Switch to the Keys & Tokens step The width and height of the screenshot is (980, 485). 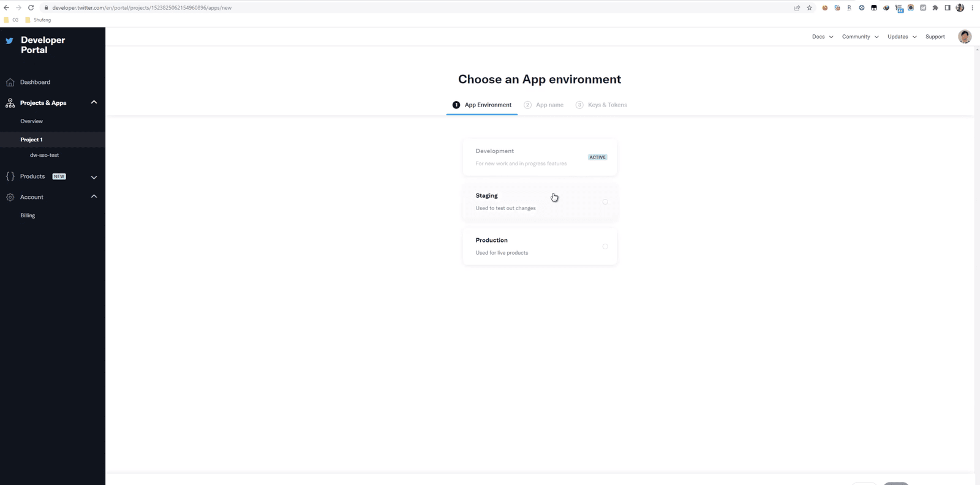pos(601,105)
